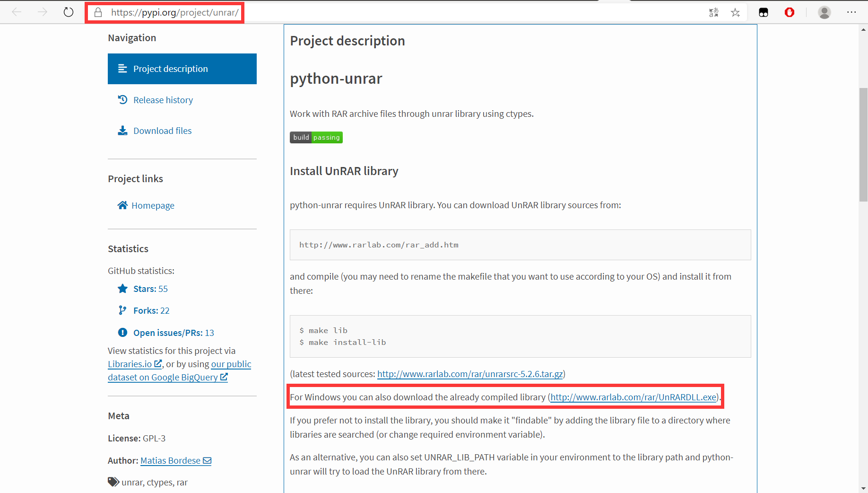The width and height of the screenshot is (868, 493).
Task: Click the Download files arrow icon
Action: pos(122,131)
